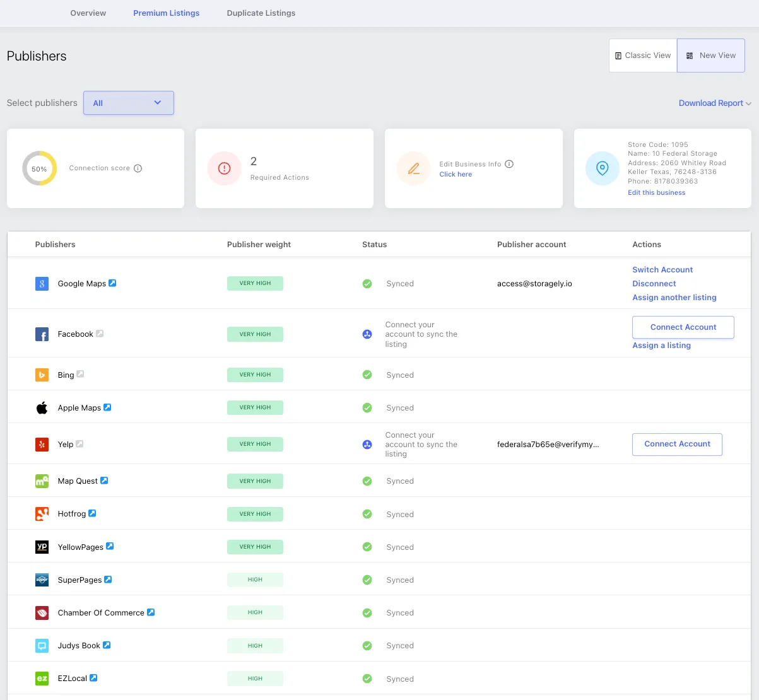Open Chamber Of Commerce external link icon
This screenshot has height=700, width=759.
[x=151, y=612]
